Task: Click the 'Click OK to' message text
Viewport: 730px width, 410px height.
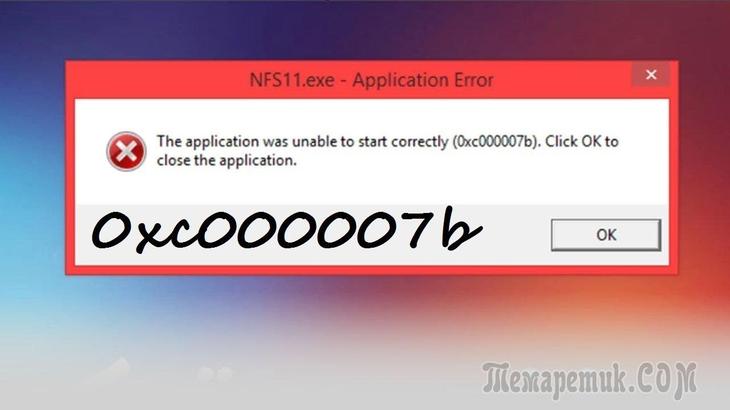Action: point(582,141)
